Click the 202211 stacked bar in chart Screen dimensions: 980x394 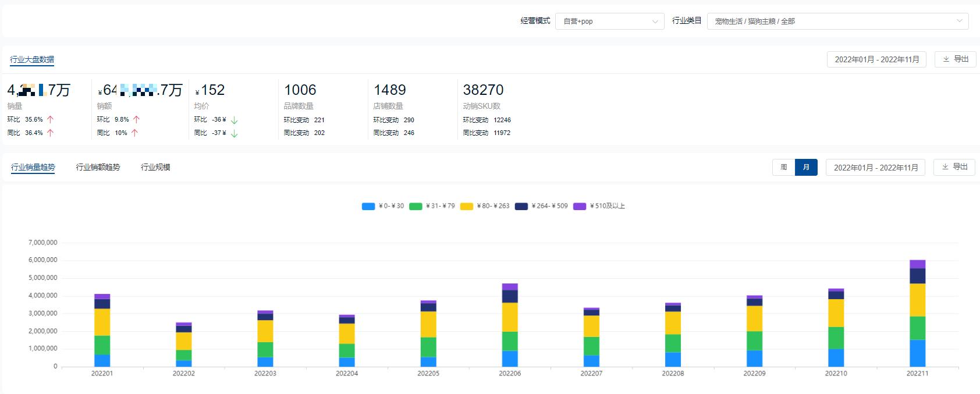917,314
